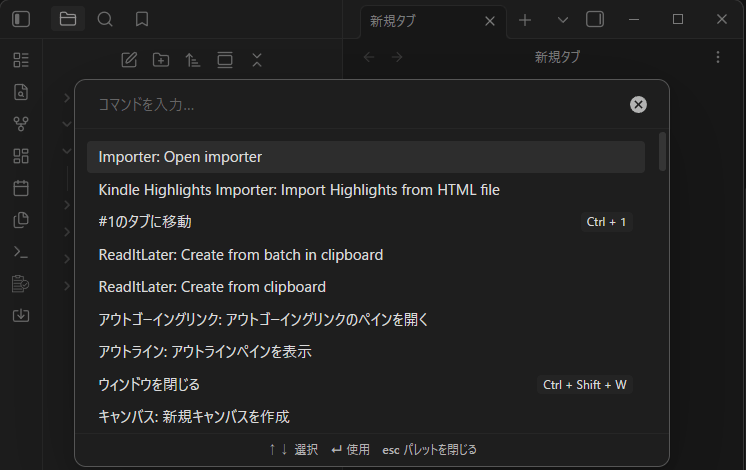Open today's daily note calendar icon
Image resolution: width=746 pixels, height=470 pixels.
click(21, 188)
